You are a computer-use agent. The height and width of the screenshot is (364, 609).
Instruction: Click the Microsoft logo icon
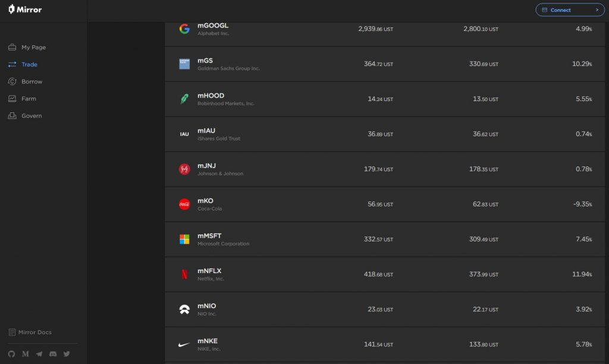click(x=184, y=239)
